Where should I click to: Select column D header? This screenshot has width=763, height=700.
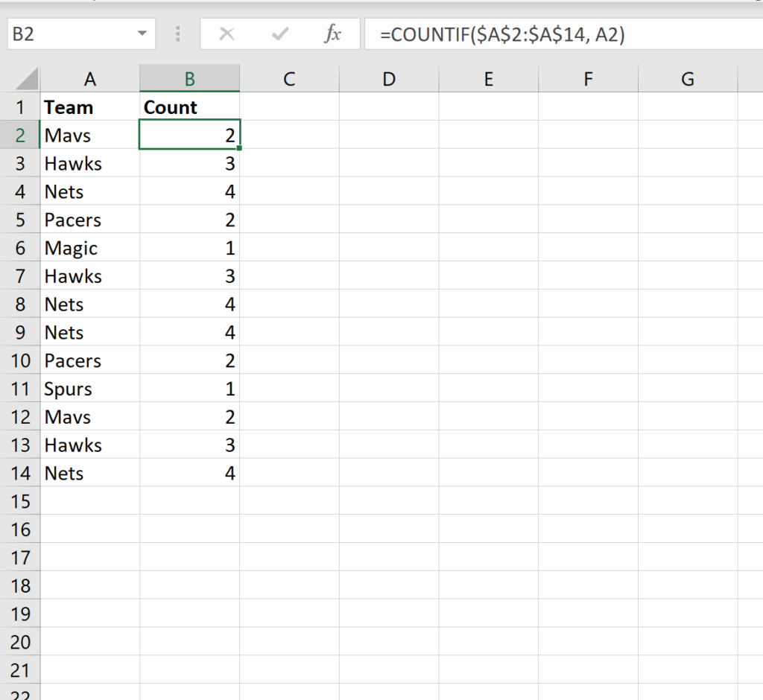(389, 78)
